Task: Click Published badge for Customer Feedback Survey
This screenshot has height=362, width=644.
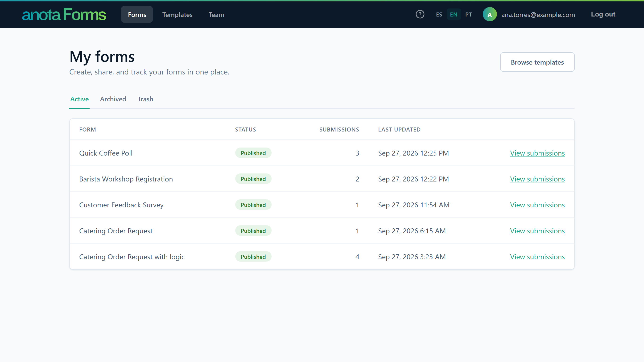Action: pyautogui.click(x=253, y=205)
